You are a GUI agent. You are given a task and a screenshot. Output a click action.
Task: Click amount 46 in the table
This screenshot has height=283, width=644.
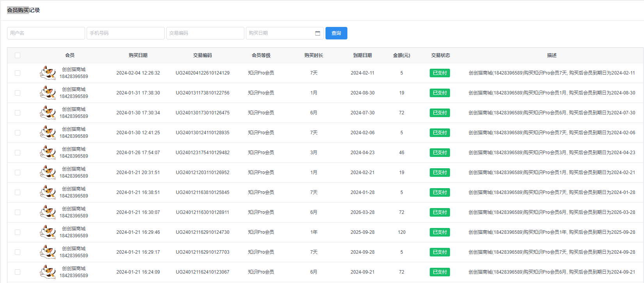(402, 153)
